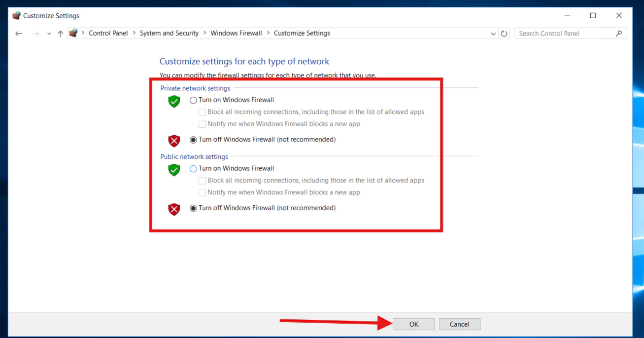644x338 pixels.
Task: Click green shield icon in Public network settings
Action: [x=174, y=170]
